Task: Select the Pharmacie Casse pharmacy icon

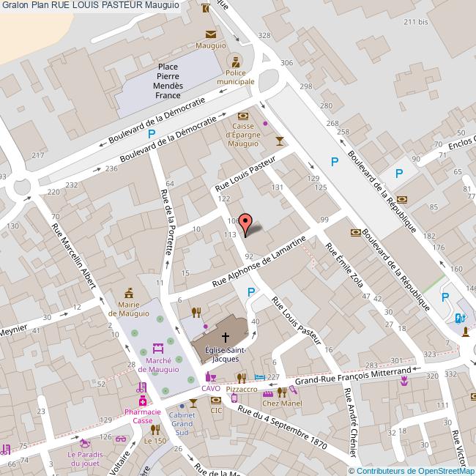Action: pyautogui.click(x=141, y=401)
